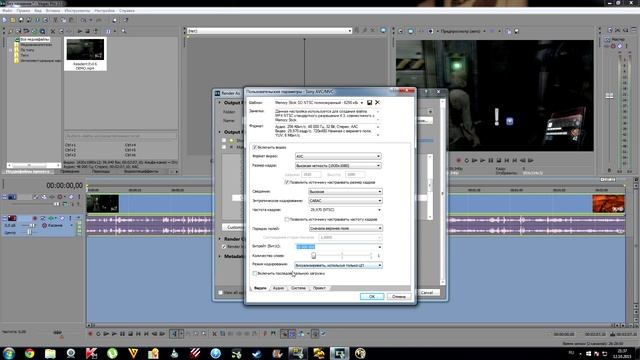Open Chrome from the Windows taskbar
This screenshot has height=360, width=640.
(29, 353)
